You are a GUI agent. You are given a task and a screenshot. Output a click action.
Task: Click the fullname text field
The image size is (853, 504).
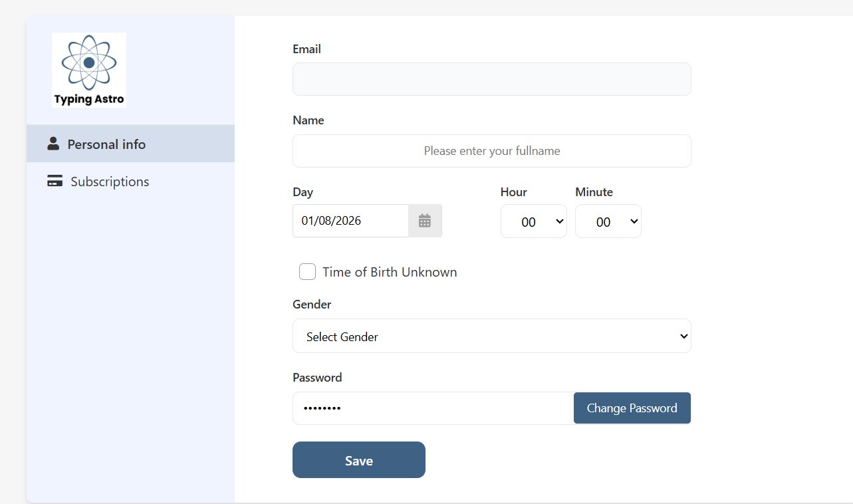pyautogui.click(x=491, y=151)
